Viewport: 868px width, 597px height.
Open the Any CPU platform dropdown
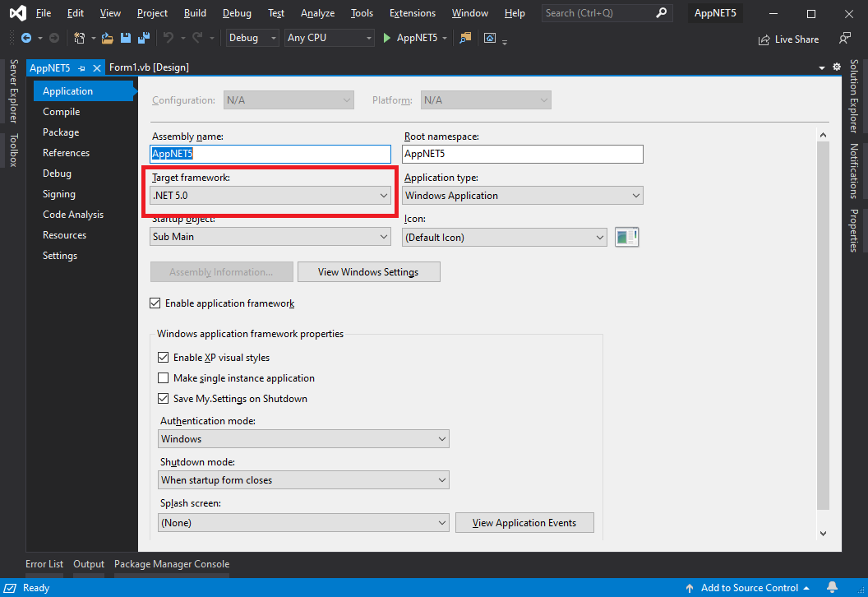coord(330,38)
